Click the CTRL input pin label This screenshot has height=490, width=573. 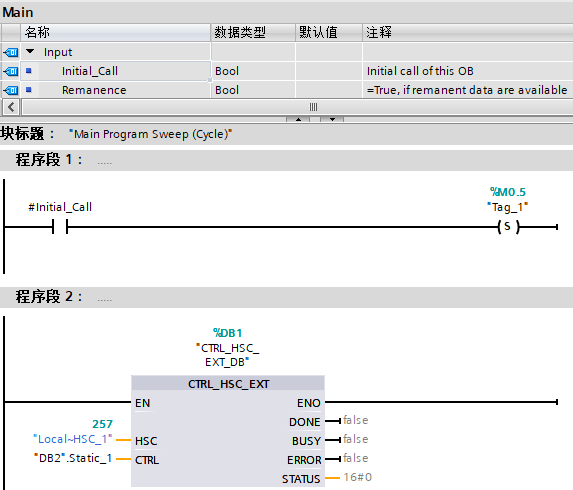click(x=147, y=460)
